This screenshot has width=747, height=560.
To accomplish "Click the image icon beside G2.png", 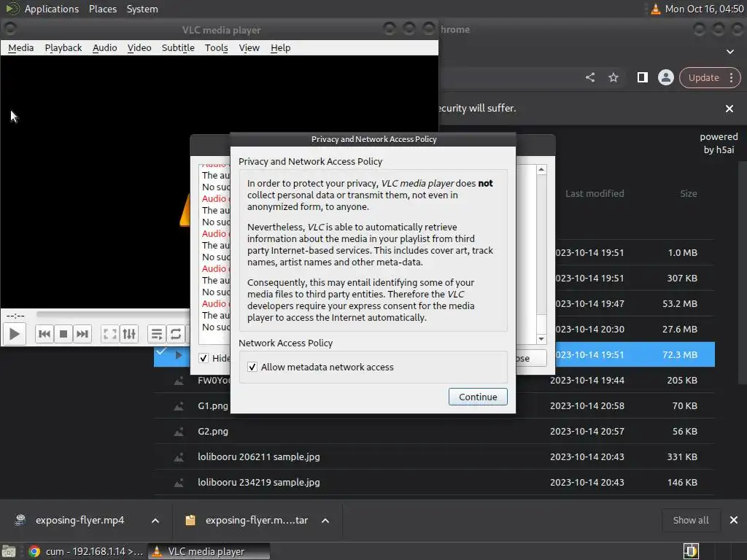I will click(x=179, y=432).
